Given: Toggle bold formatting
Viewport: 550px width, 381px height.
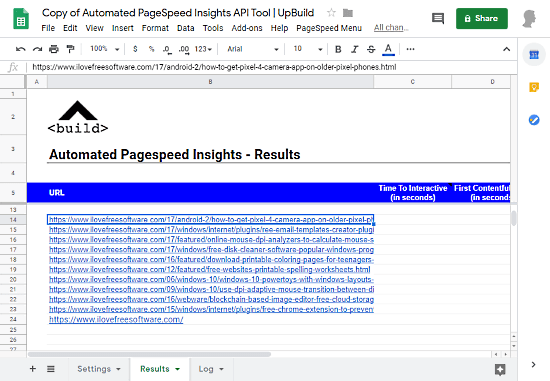Looking at the screenshot, I should pos(338,49).
